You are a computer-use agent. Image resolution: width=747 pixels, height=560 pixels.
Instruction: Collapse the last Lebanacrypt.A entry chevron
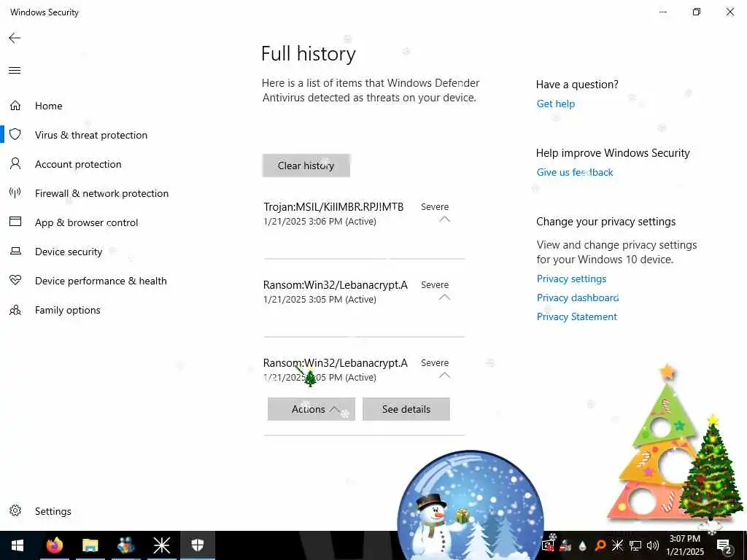(x=444, y=376)
